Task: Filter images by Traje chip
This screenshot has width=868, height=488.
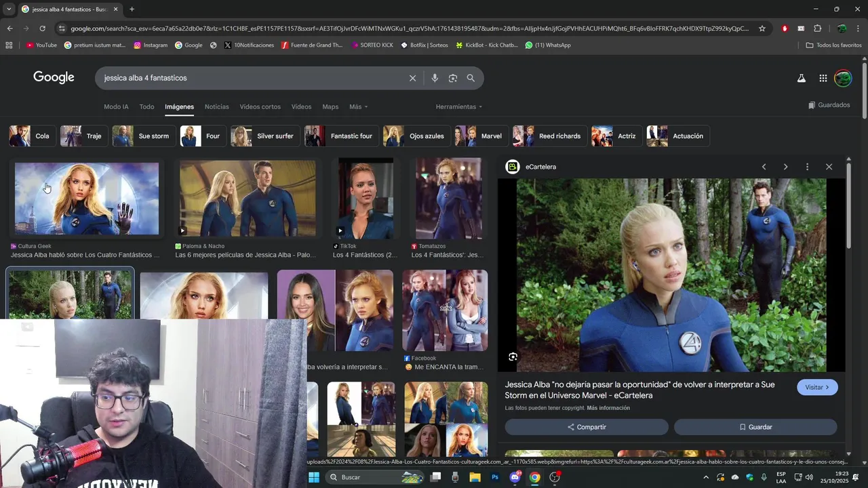Action: tap(84, 136)
